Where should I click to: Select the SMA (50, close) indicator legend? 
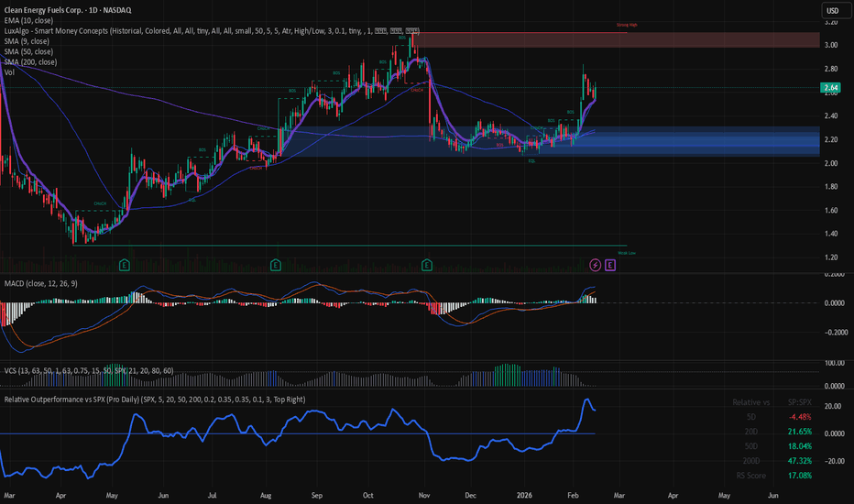coord(28,51)
